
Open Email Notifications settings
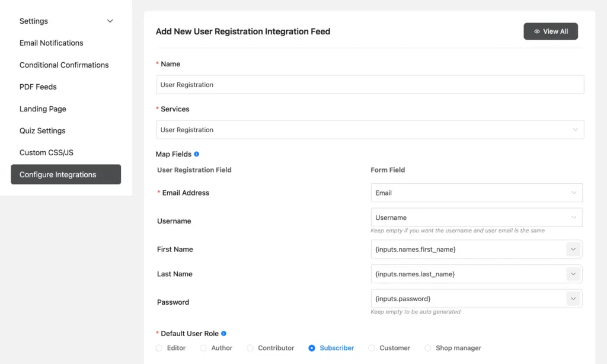point(51,43)
